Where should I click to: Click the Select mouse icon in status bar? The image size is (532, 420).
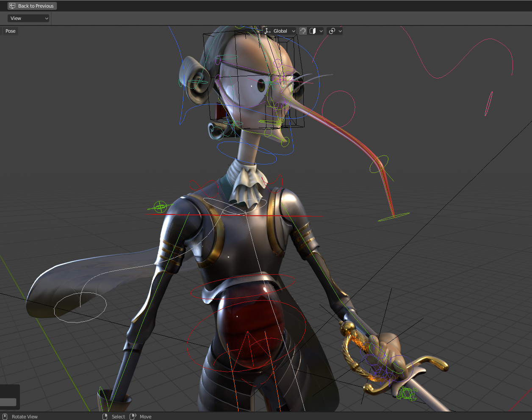click(x=105, y=417)
